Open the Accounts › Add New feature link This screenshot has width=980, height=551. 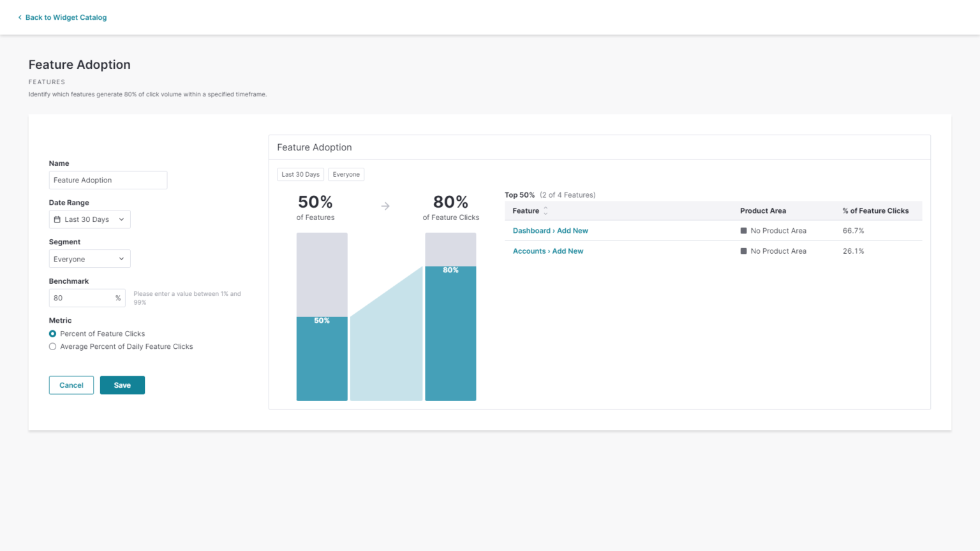[x=547, y=251]
